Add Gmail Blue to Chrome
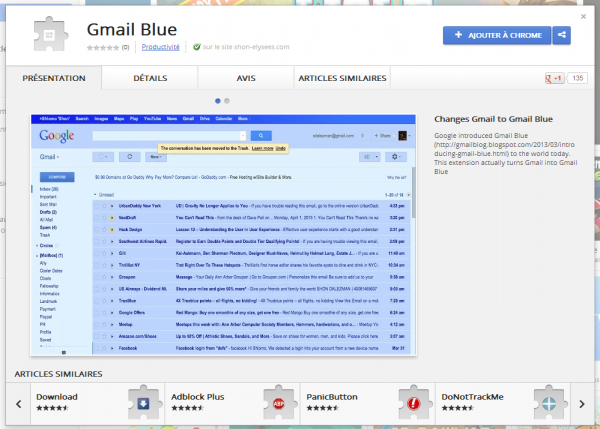The height and width of the screenshot is (429, 600). 497,35
